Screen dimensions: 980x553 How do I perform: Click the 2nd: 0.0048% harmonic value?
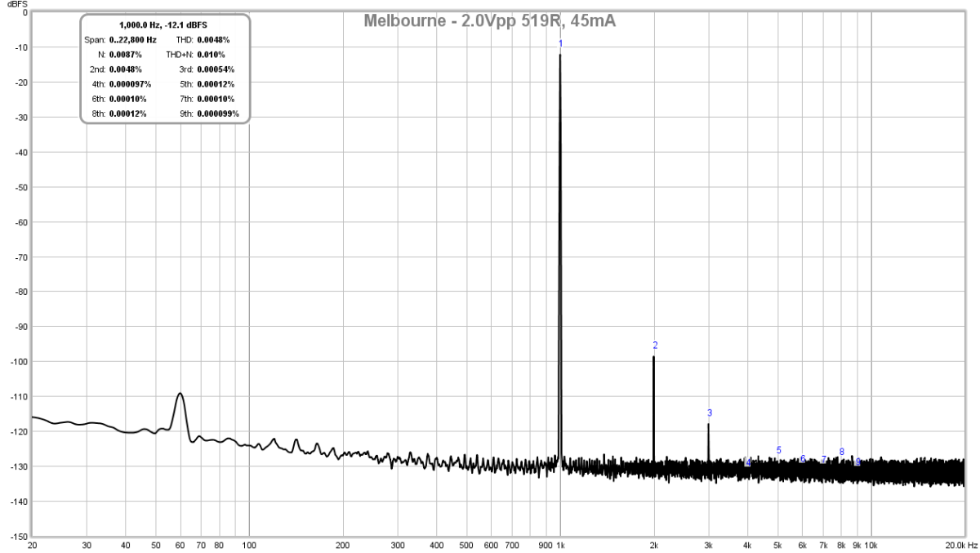click(125, 69)
